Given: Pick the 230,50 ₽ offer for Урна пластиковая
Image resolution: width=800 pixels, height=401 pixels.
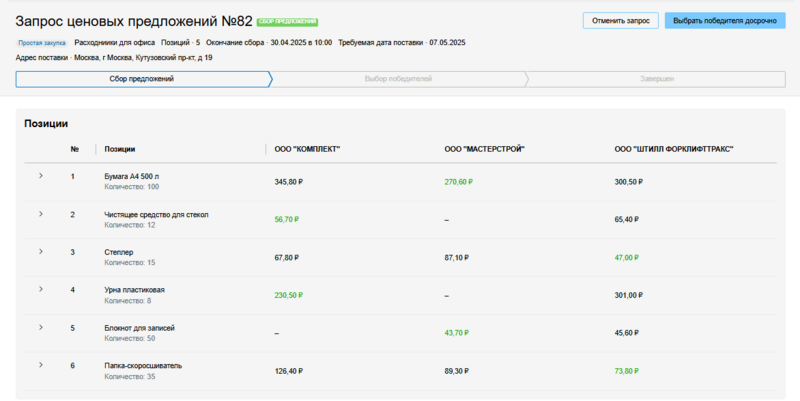Looking at the screenshot, I should click(x=288, y=295).
